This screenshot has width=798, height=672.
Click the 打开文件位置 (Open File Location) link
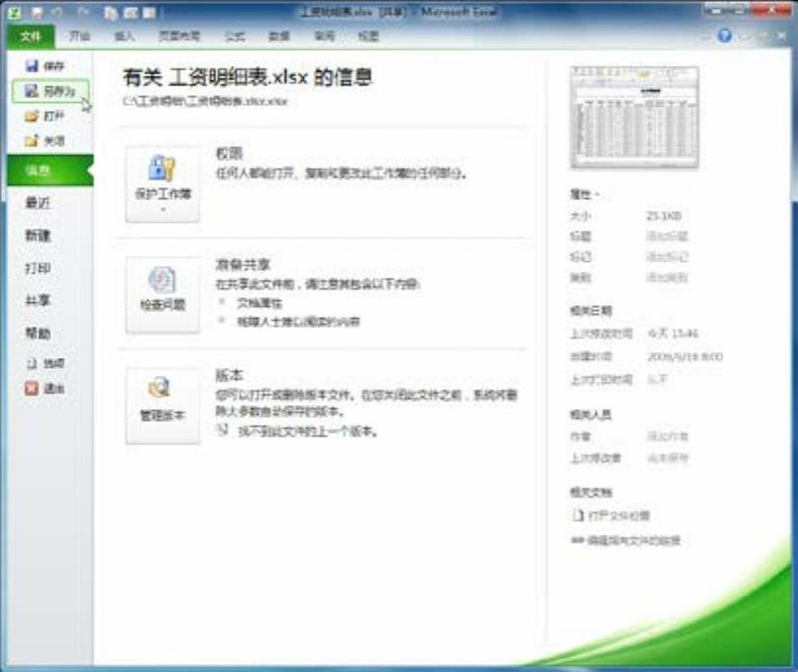click(611, 516)
